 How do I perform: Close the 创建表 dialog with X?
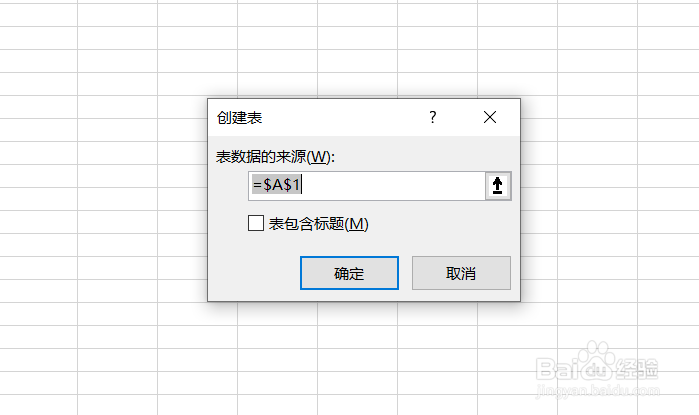pos(490,117)
